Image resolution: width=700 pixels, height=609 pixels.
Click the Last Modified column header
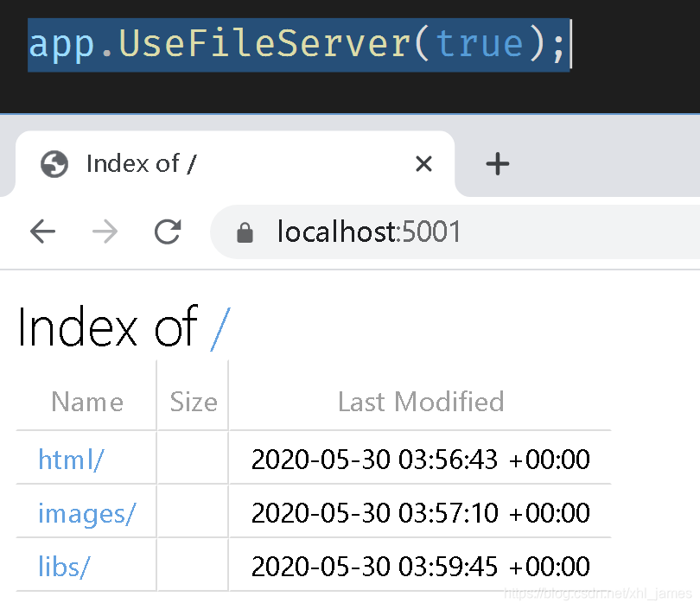(x=421, y=402)
